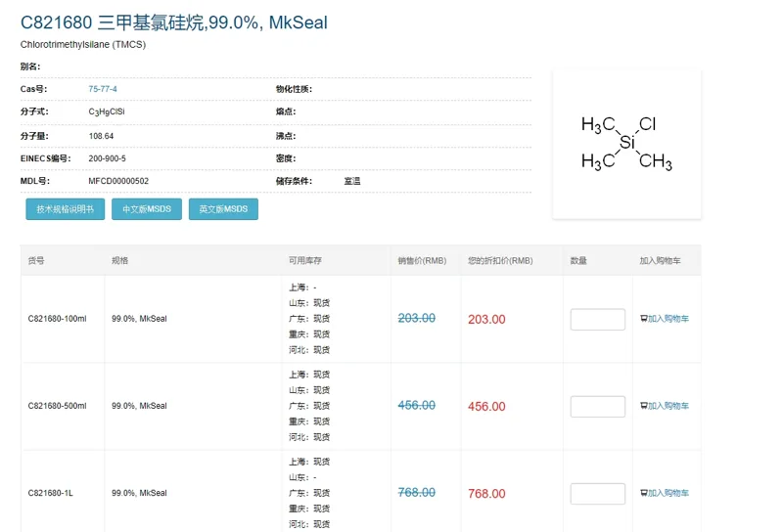Click the cart icon in the 500ml row
Viewport: 783px width, 532px height.
click(644, 406)
